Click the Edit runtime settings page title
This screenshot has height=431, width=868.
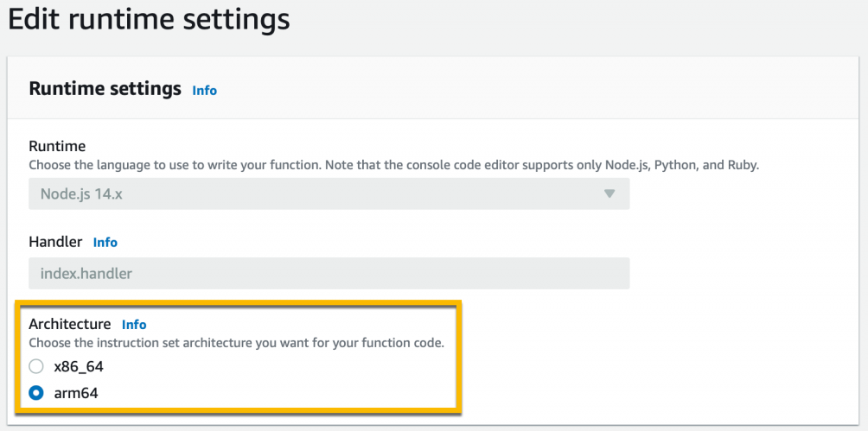(x=149, y=19)
